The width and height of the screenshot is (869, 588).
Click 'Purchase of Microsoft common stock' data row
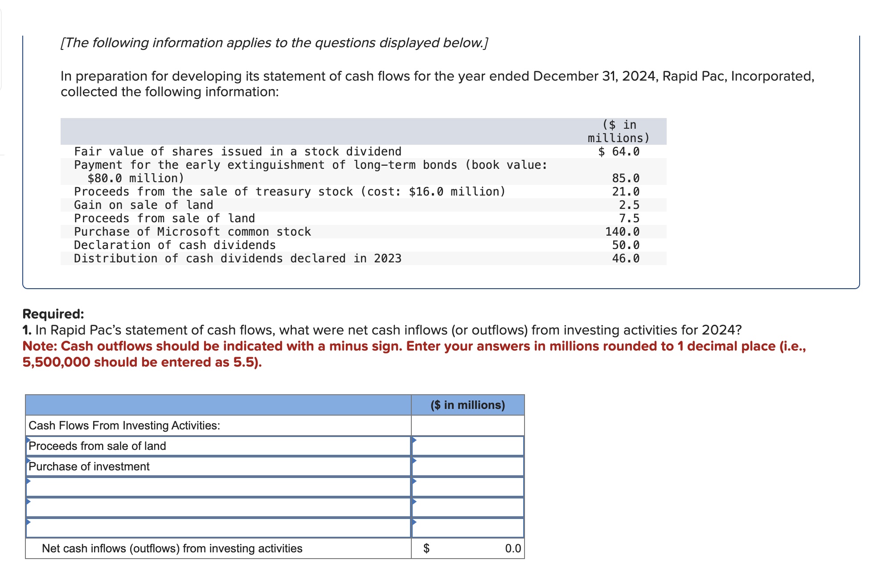click(x=193, y=232)
